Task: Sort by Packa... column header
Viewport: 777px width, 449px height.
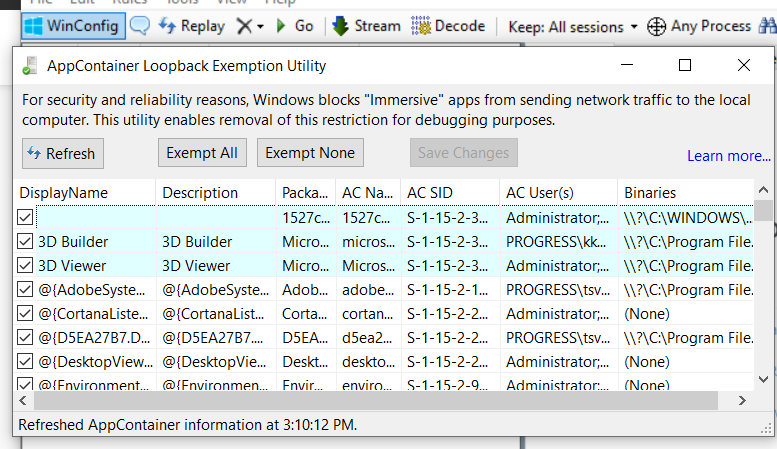Action: point(306,192)
